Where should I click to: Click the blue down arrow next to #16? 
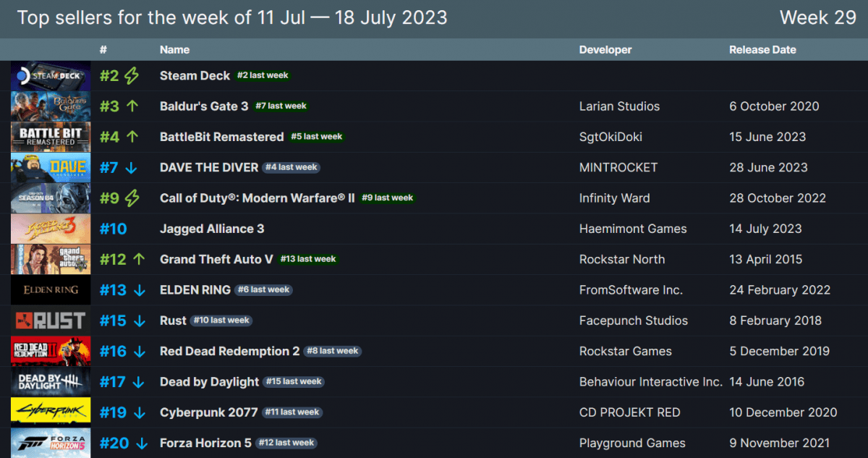(x=140, y=351)
